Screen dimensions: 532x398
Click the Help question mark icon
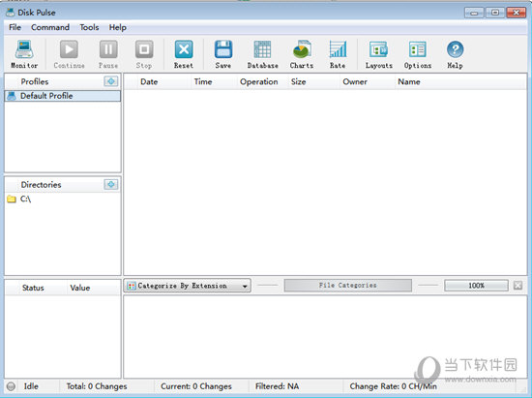coord(455,49)
